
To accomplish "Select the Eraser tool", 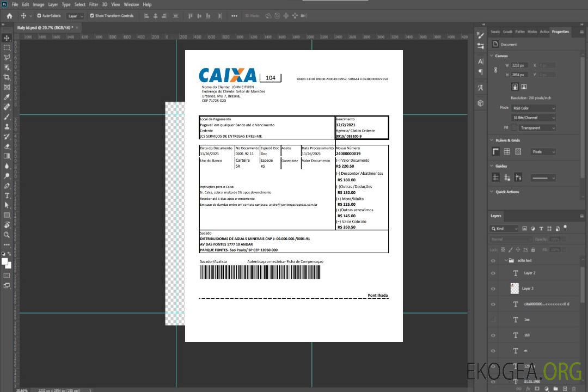I will click(x=7, y=146).
